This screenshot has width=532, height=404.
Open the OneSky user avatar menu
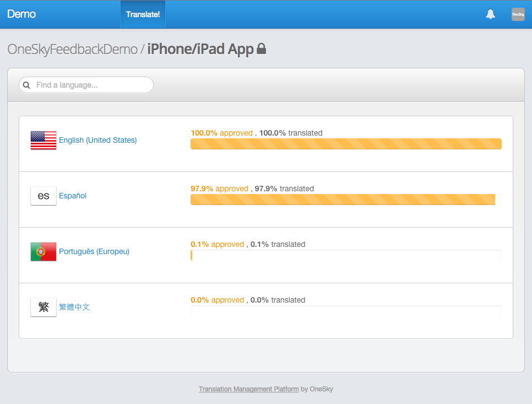[x=518, y=14]
